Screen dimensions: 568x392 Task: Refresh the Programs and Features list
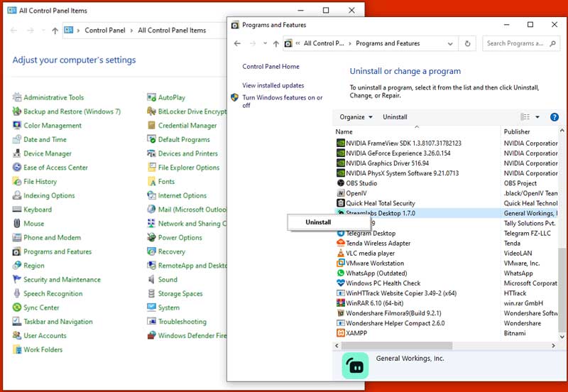pos(467,43)
